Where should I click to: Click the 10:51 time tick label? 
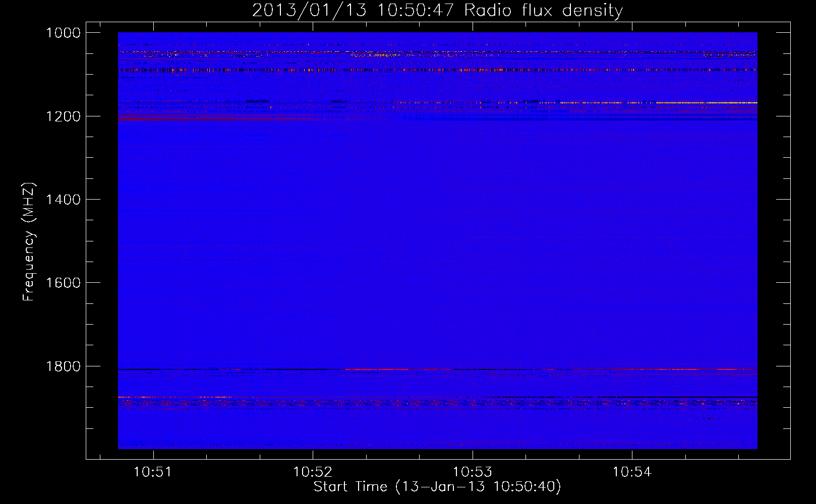click(x=153, y=472)
